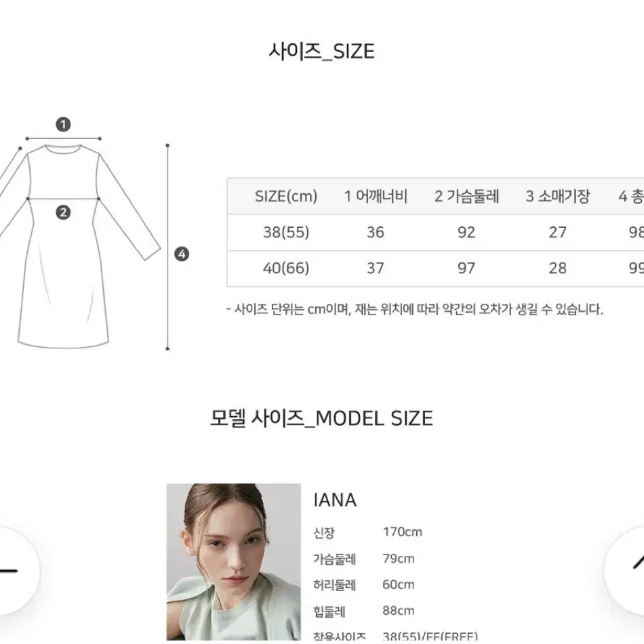
Task: Click the 허리둘레 60cm measurement
Action: pos(364,584)
